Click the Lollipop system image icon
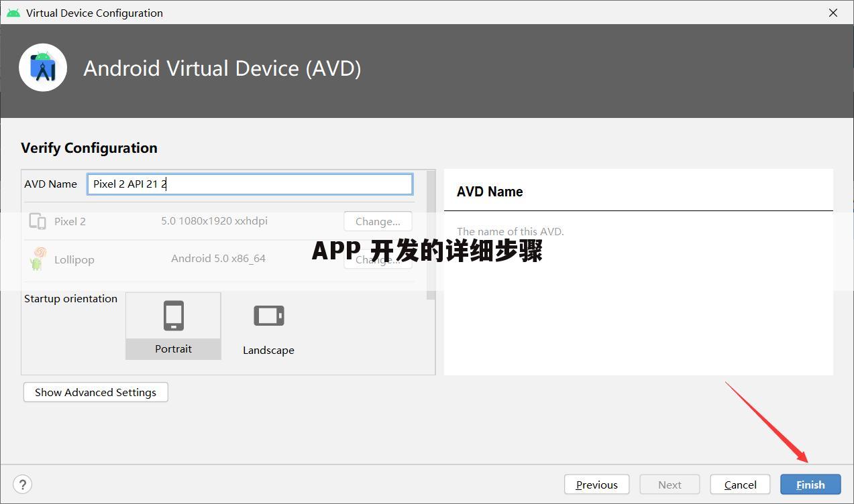The image size is (854, 504). point(37,258)
